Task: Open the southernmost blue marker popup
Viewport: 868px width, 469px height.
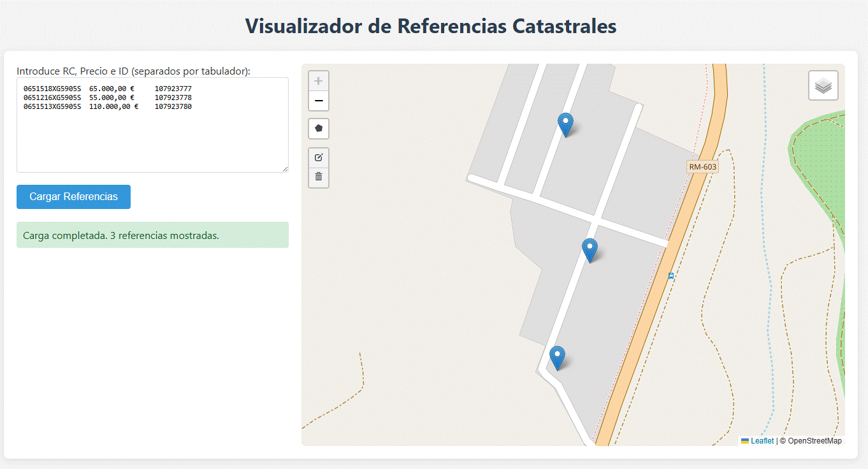Action: 557,357
